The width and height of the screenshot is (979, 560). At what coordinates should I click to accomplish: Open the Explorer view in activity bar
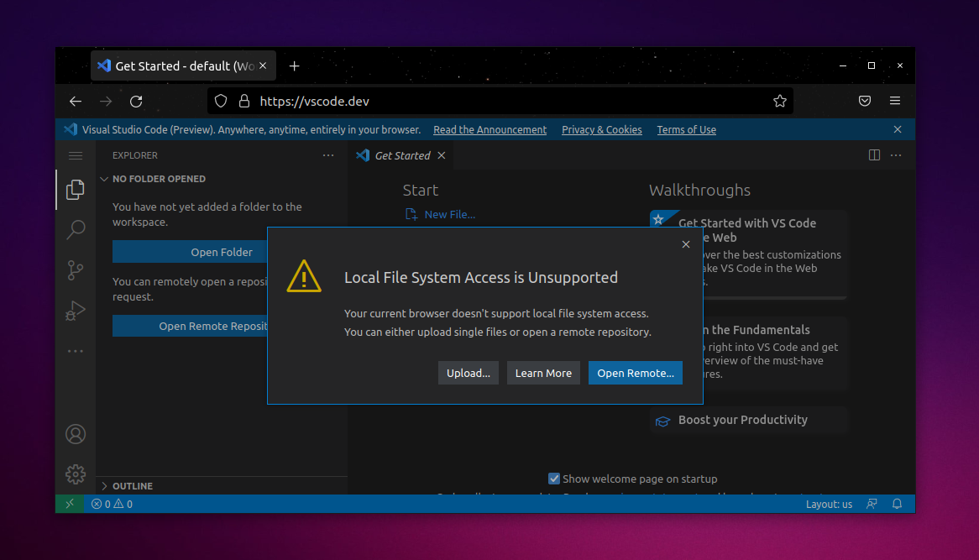click(x=76, y=190)
